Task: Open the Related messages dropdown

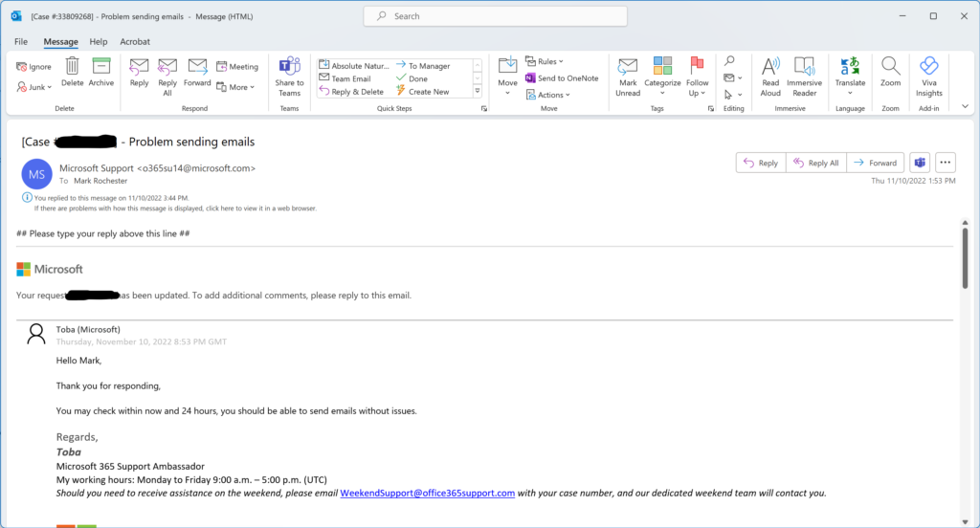Action: [x=732, y=78]
